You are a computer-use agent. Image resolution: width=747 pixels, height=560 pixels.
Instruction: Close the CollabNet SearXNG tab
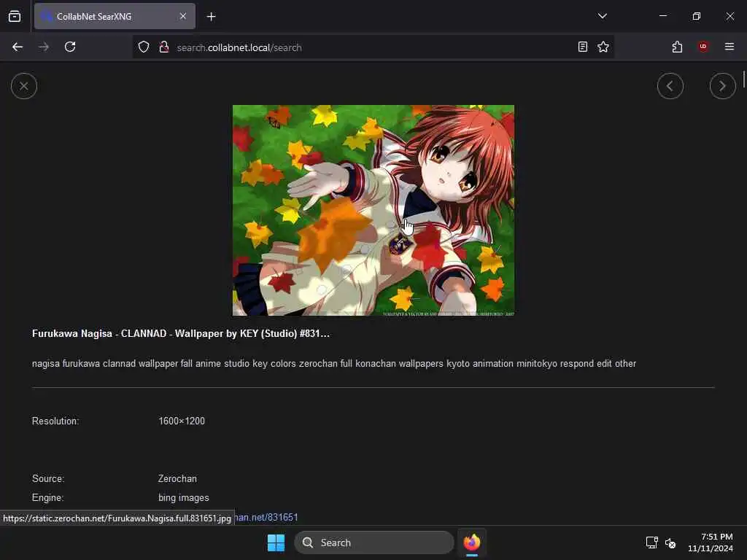183,17
